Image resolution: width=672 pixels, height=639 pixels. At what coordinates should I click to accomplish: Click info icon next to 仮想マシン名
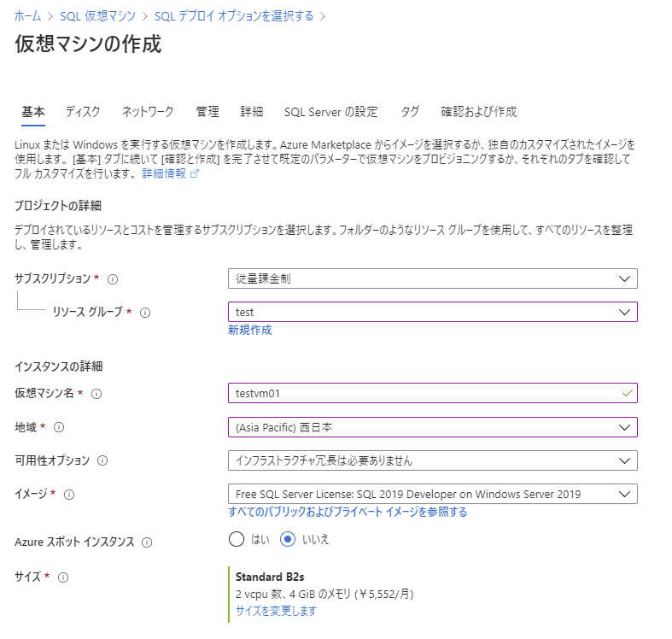tap(96, 394)
